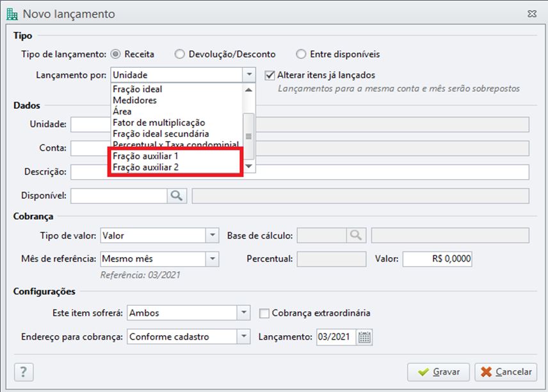Image resolution: width=548 pixels, height=392 pixels.
Task: Click the Disponível search magnifier icon
Action: tap(177, 196)
